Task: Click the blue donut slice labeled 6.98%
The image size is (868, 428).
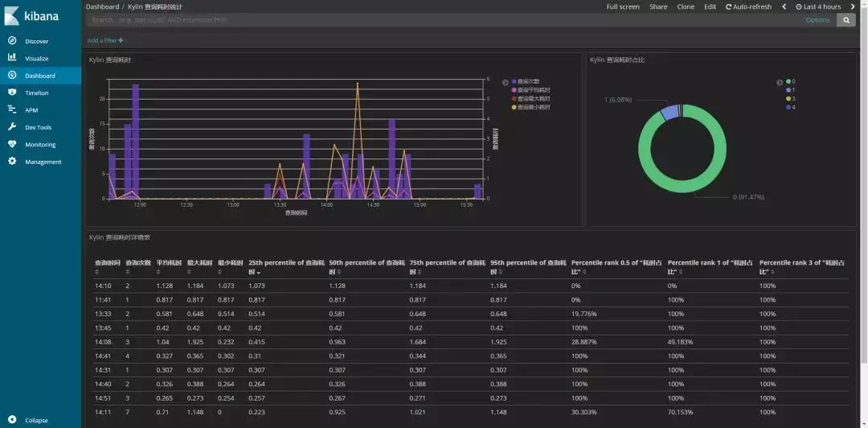Action: tap(669, 113)
